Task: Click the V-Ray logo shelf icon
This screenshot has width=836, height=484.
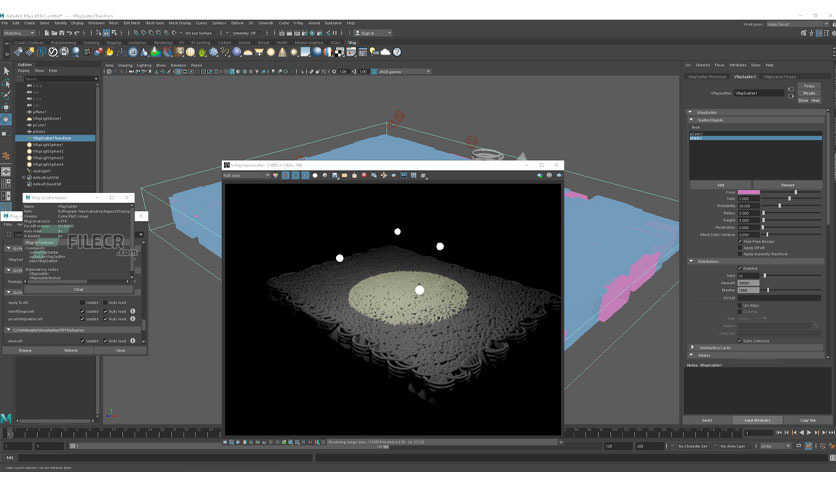Action: (x=53, y=52)
